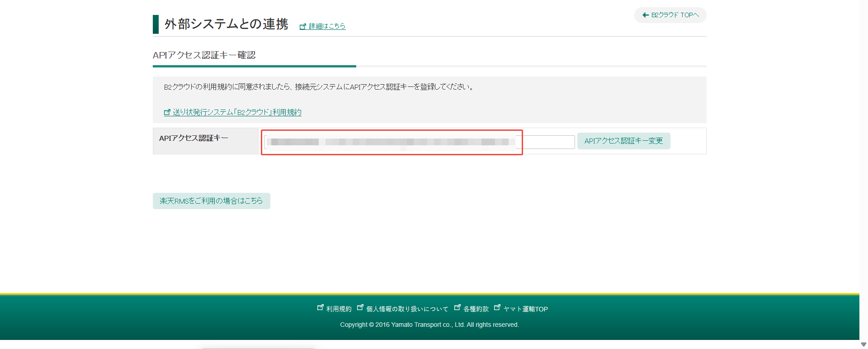Click external icon before ヤマト運輸TOP
This screenshot has height=349, width=868.
click(497, 307)
